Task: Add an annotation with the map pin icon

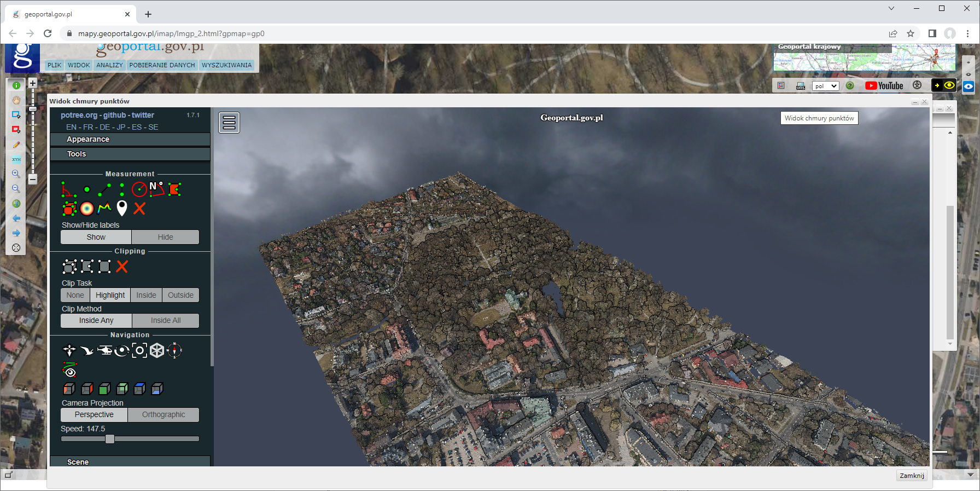Action: click(x=122, y=208)
